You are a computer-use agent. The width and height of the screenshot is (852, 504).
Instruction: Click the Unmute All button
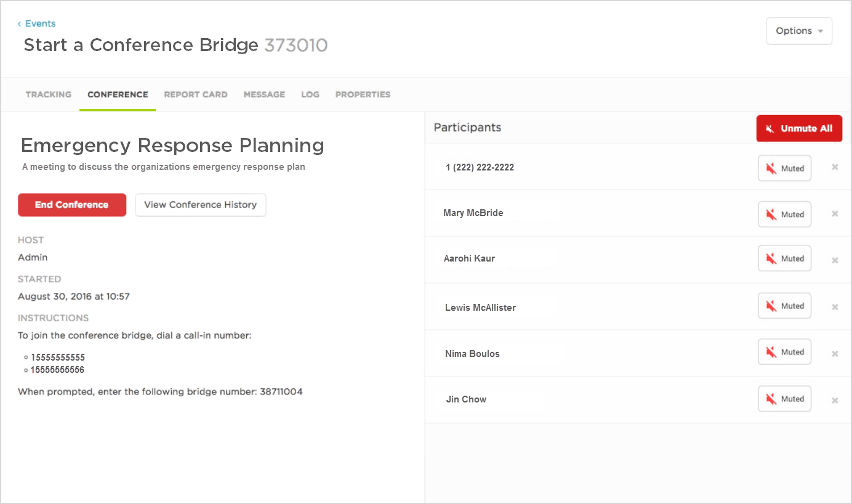tap(799, 129)
